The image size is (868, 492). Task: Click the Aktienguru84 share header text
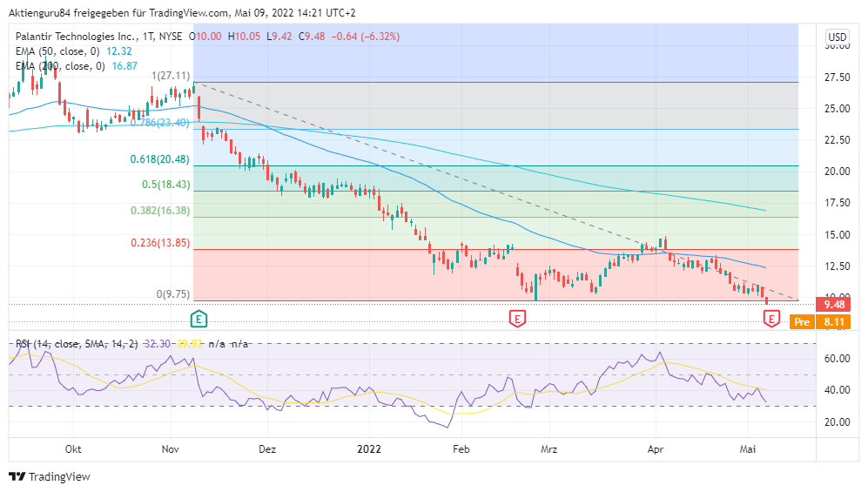[182, 12]
